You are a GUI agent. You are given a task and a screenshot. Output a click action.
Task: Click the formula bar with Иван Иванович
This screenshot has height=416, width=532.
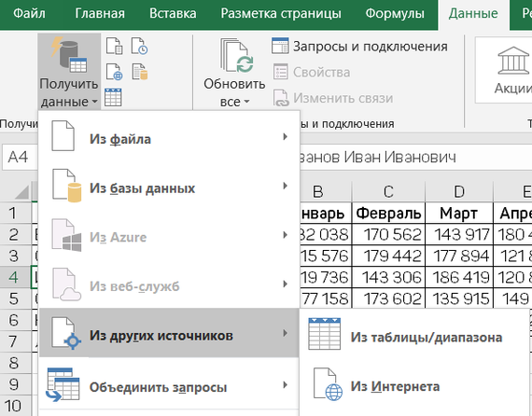415,157
